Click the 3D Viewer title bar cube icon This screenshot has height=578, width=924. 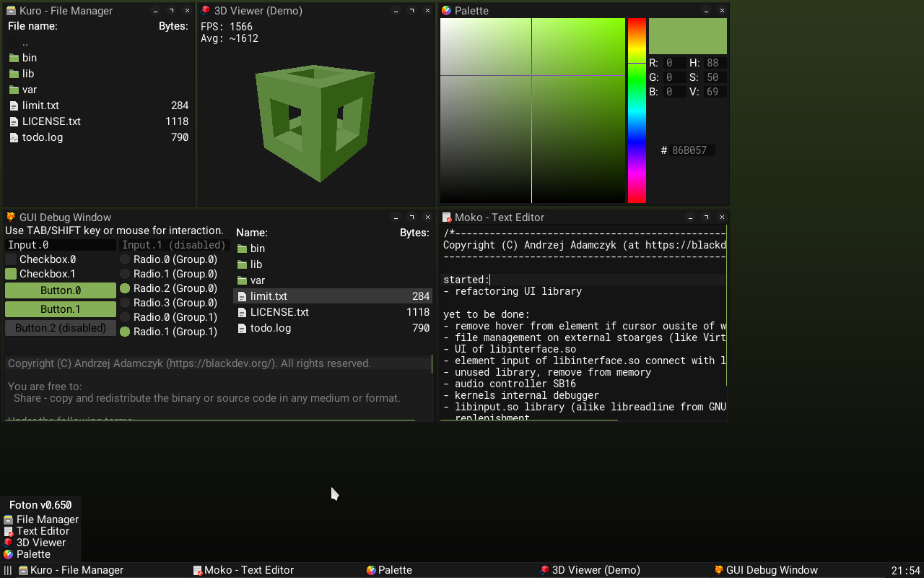(x=206, y=11)
